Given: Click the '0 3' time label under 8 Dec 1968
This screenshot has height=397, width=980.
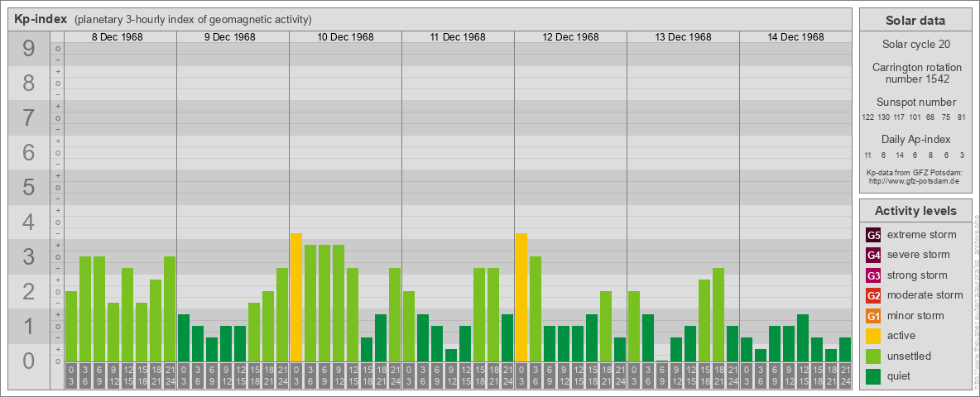Looking at the screenshot, I should point(71,376).
